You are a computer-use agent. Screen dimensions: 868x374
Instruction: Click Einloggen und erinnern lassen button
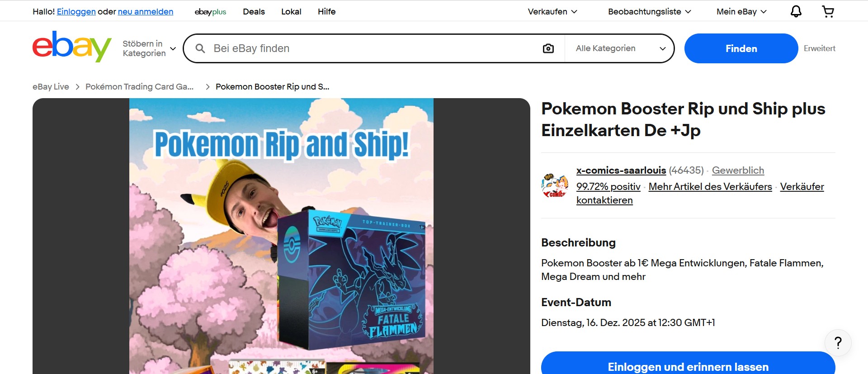pyautogui.click(x=688, y=363)
